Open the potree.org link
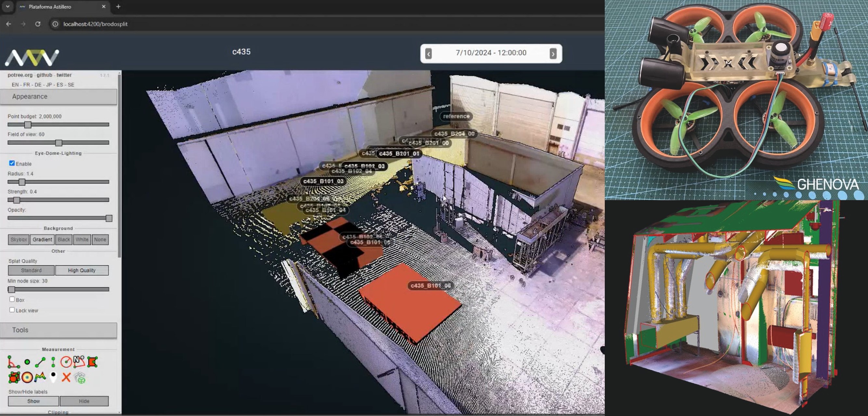The height and width of the screenshot is (416, 868). tap(20, 75)
